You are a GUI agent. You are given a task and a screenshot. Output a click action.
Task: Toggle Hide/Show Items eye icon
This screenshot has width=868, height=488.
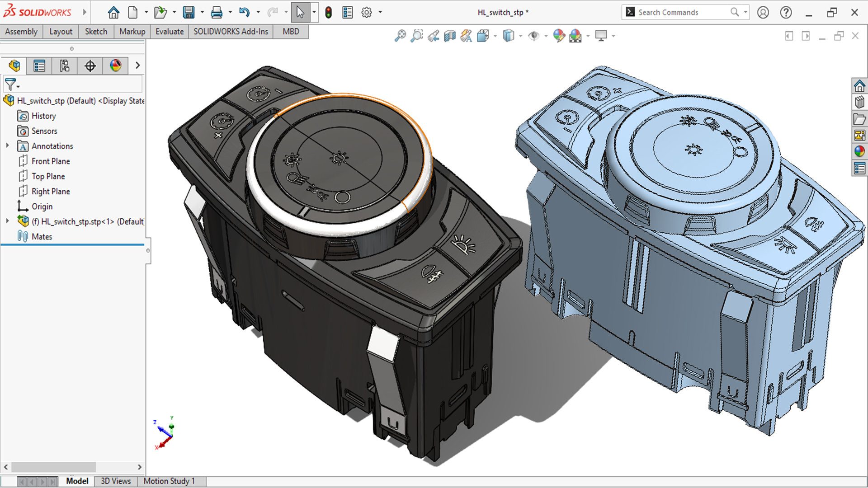tap(534, 36)
